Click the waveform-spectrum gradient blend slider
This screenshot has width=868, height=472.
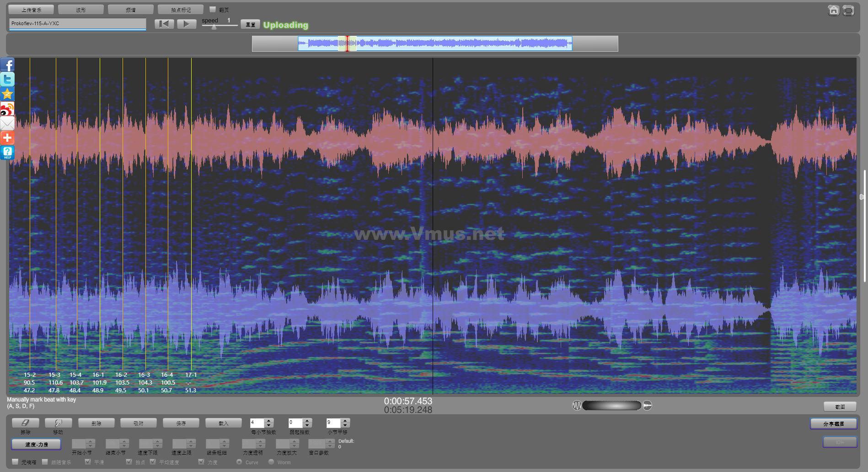point(612,406)
